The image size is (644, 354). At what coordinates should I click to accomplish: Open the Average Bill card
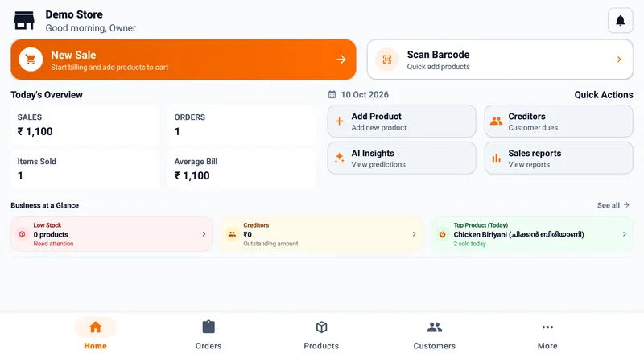coord(242,169)
